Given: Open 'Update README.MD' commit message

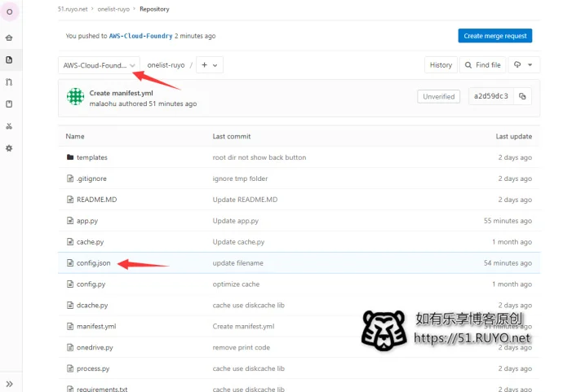Looking at the screenshot, I should click(x=245, y=200).
